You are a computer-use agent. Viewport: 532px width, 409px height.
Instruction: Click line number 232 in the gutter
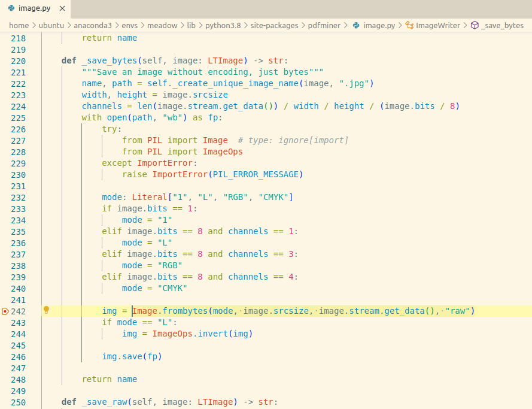[x=19, y=198]
